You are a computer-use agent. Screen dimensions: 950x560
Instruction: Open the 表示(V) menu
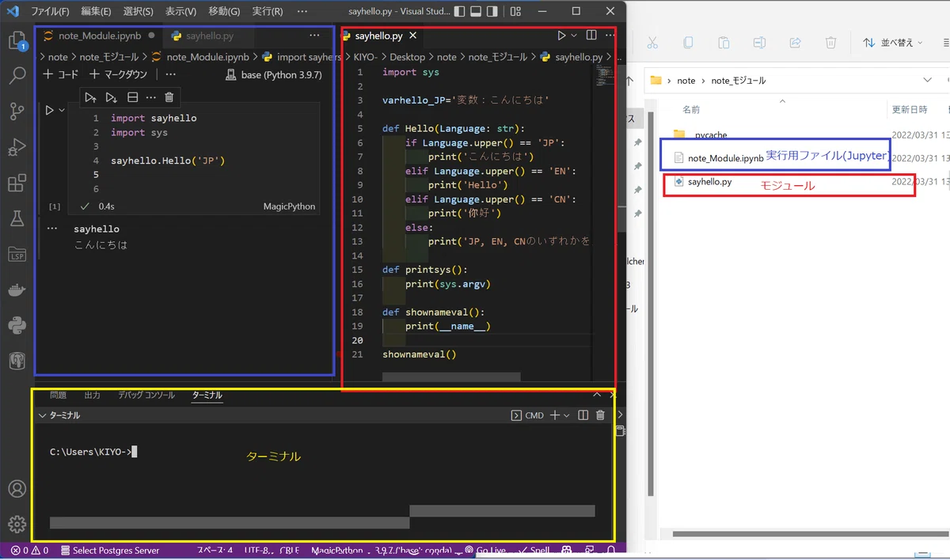tap(180, 12)
